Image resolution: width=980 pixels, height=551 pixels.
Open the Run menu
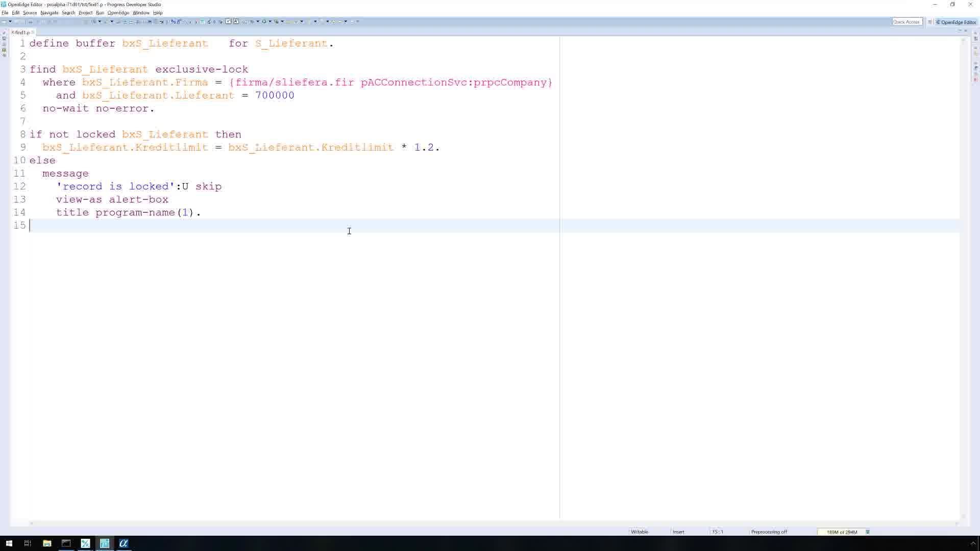click(100, 13)
